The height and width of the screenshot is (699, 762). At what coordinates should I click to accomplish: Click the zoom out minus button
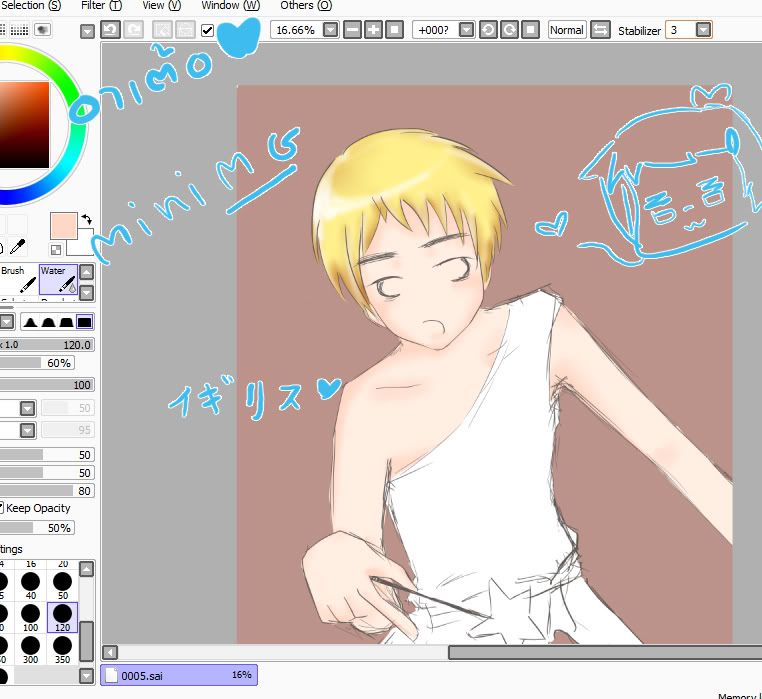[x=352, y=30]
